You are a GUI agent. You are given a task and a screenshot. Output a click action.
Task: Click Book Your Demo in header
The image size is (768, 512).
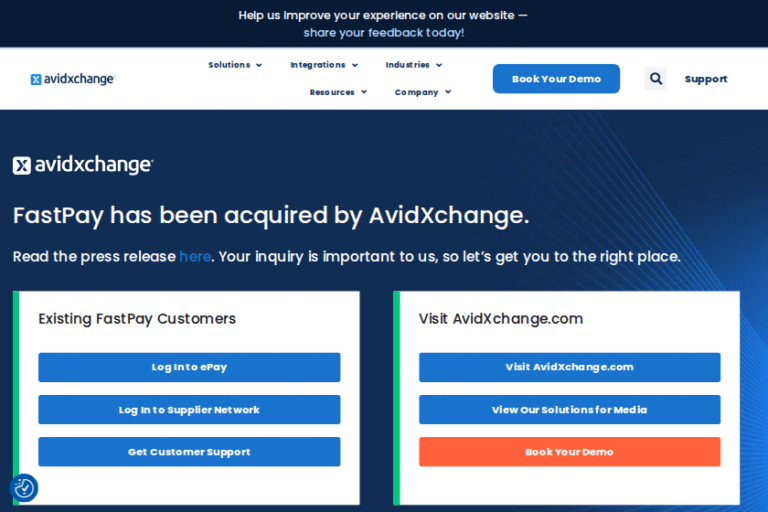coord(556,79)
